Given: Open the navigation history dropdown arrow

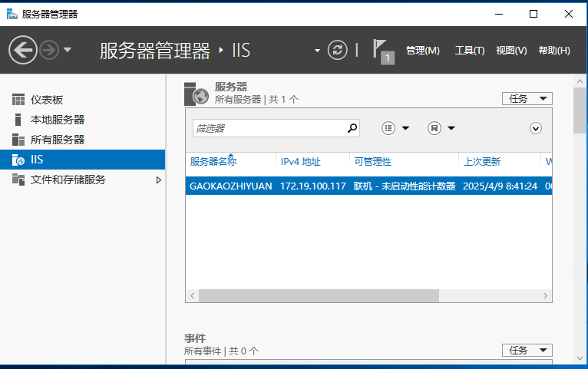Looking at the screenshot, I should (x=68, y=50).
